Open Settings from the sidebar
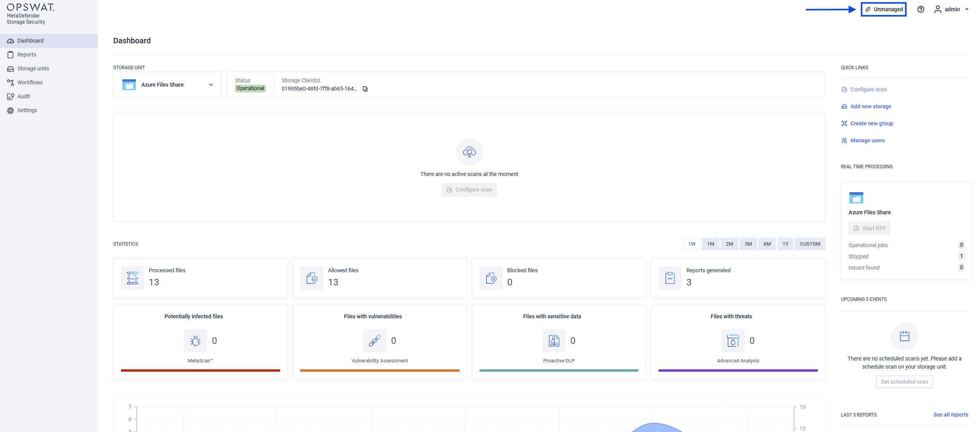 coord(49,110)
